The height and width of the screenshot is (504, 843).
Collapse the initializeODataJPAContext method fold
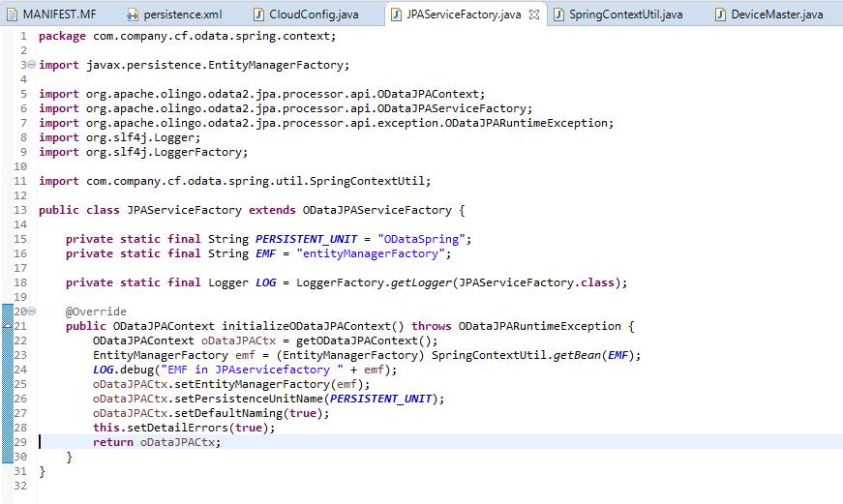32,311
